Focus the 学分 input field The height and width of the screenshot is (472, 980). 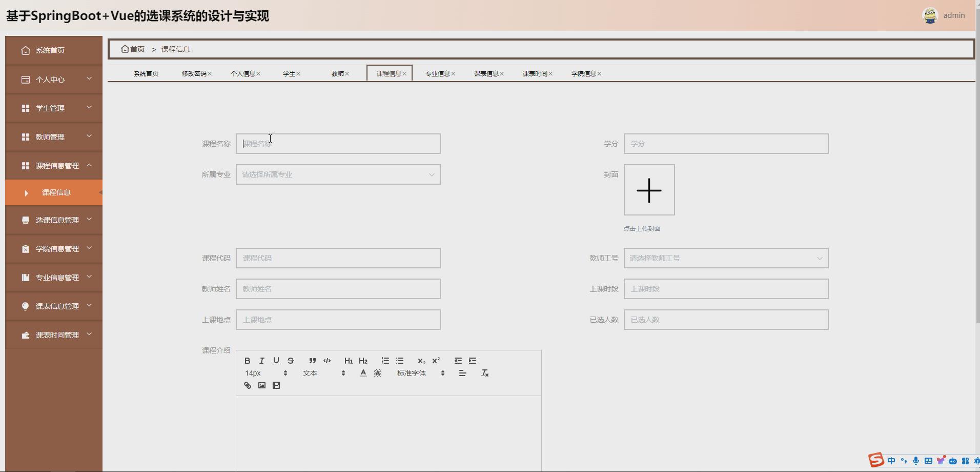click(726, 144)
